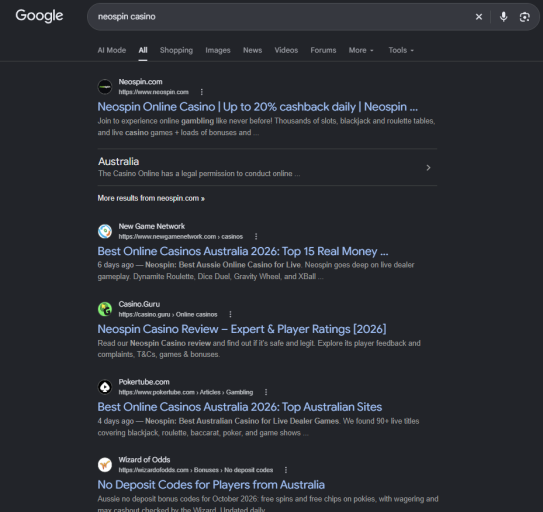Switch to AI Mode tab
The height and width of the screenshot is (512, 543).
(x=112, y=50)
